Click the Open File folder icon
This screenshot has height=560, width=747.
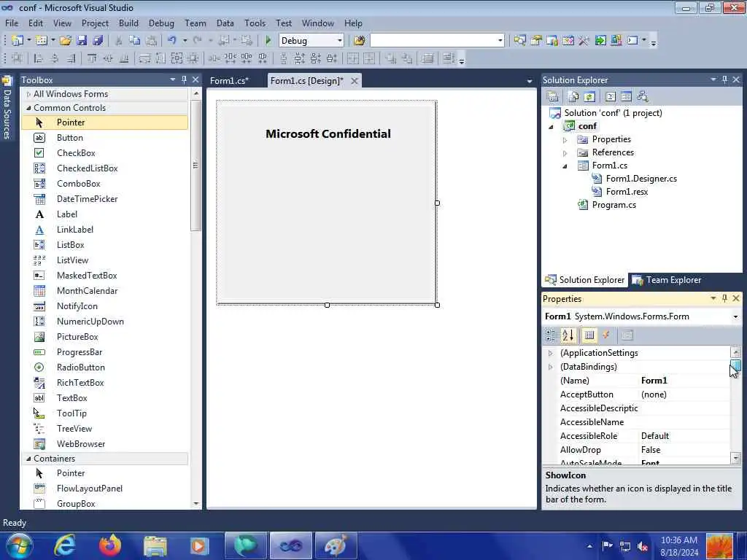(x=65, y=41)
